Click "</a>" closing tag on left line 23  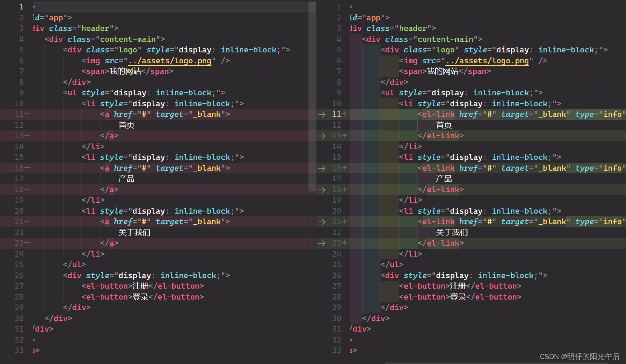(109, 243)
